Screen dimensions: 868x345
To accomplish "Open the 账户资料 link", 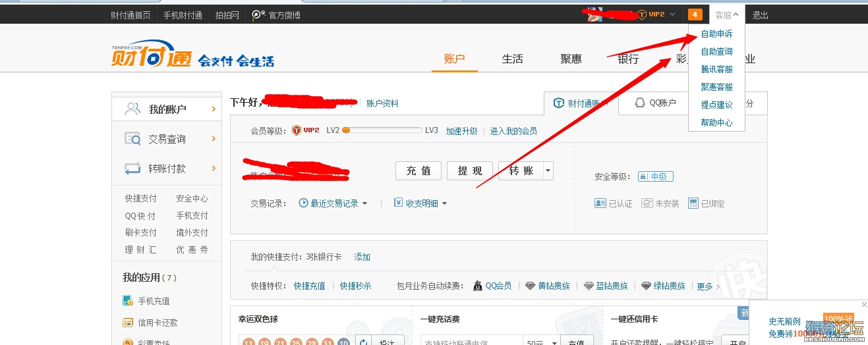I will click(x=382, y=103).
